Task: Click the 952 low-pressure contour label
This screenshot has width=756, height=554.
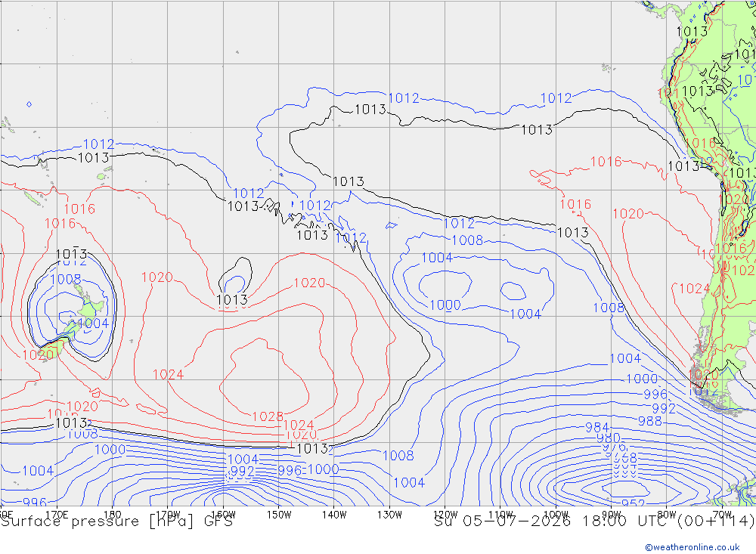Action: [x=633, y=503]
